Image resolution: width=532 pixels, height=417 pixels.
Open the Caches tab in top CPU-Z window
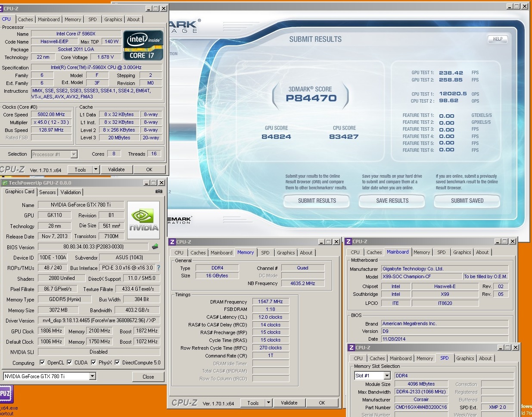click(x=25, y=19)
